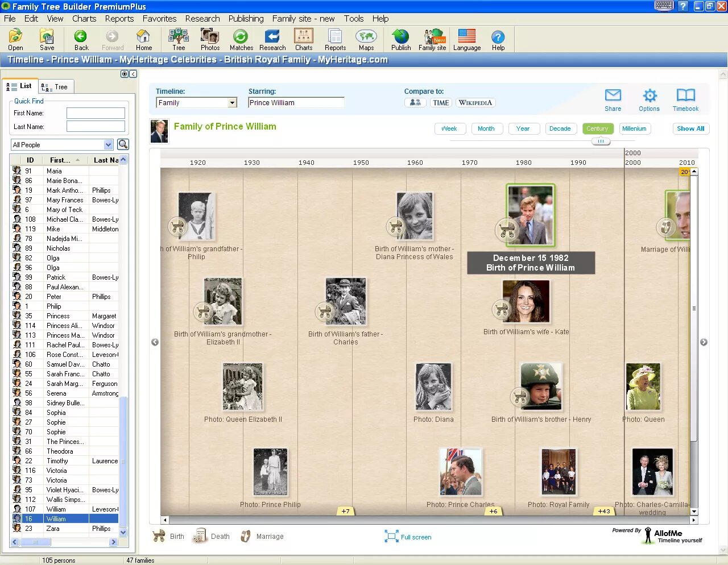Run the Quick Find search magnifier
Screen dimensions: 728x565
123,144
